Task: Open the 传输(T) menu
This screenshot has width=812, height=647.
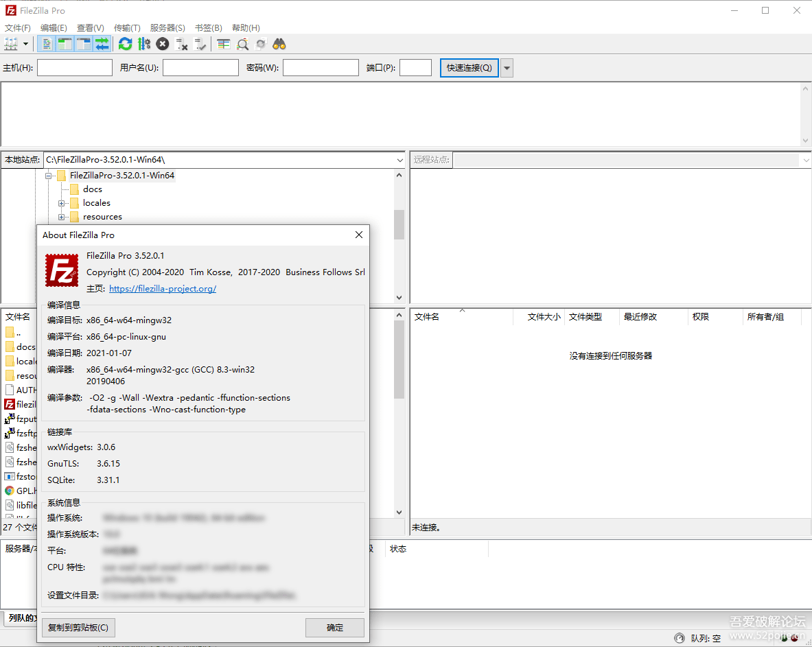Action: (x=127, y=28)
